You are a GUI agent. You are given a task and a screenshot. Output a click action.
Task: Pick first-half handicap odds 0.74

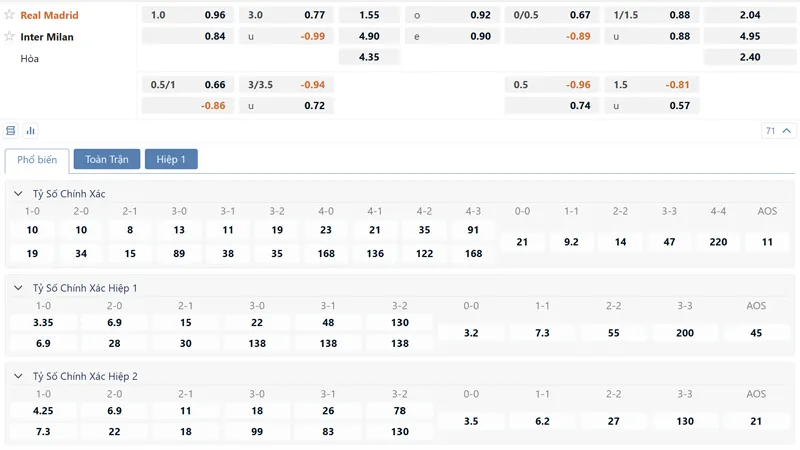tap(552, 106)
